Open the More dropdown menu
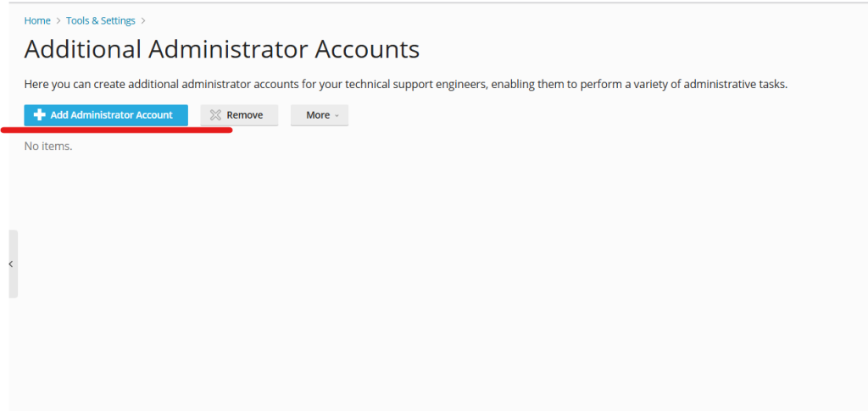Screen dimensions: 868x411 point(320,115)
